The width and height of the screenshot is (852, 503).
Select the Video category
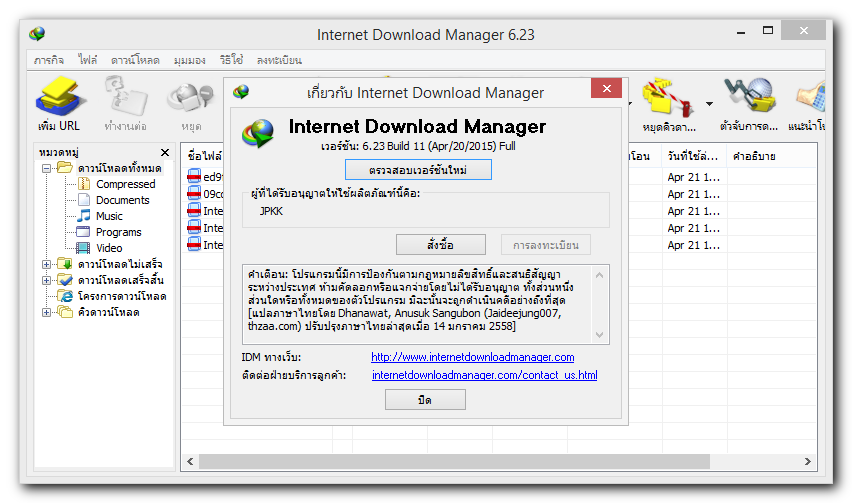point(109,248)
